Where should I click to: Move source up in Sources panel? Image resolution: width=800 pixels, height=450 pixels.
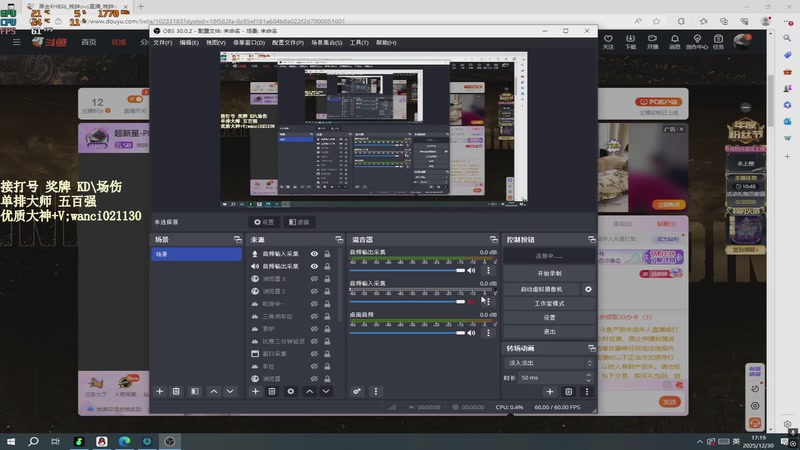tap(310, 391)
